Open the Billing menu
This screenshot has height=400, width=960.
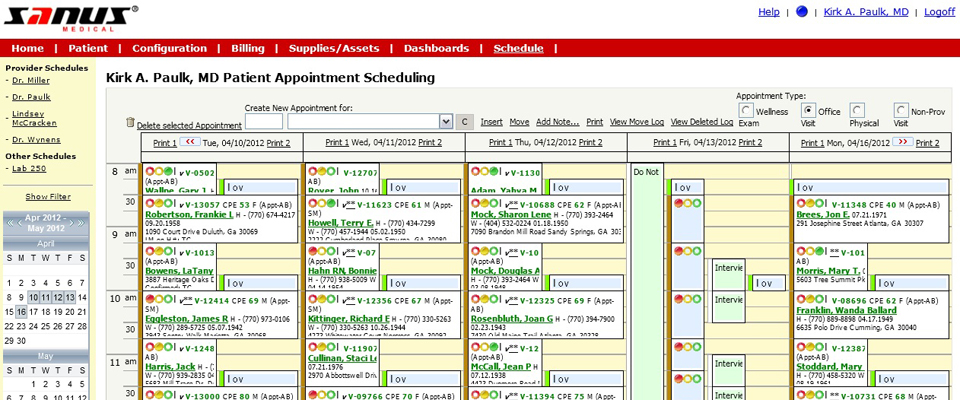[248, 48]
